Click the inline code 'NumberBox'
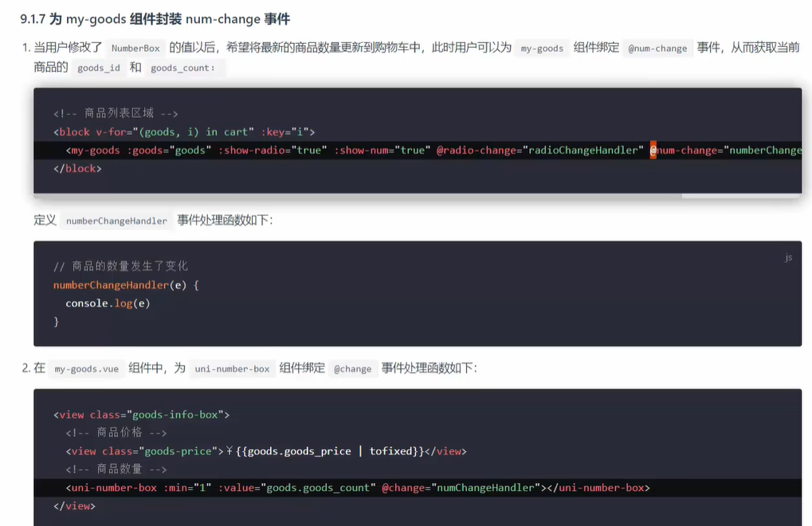Viewport: 812px width, 526px height. (x=135, y=48)
